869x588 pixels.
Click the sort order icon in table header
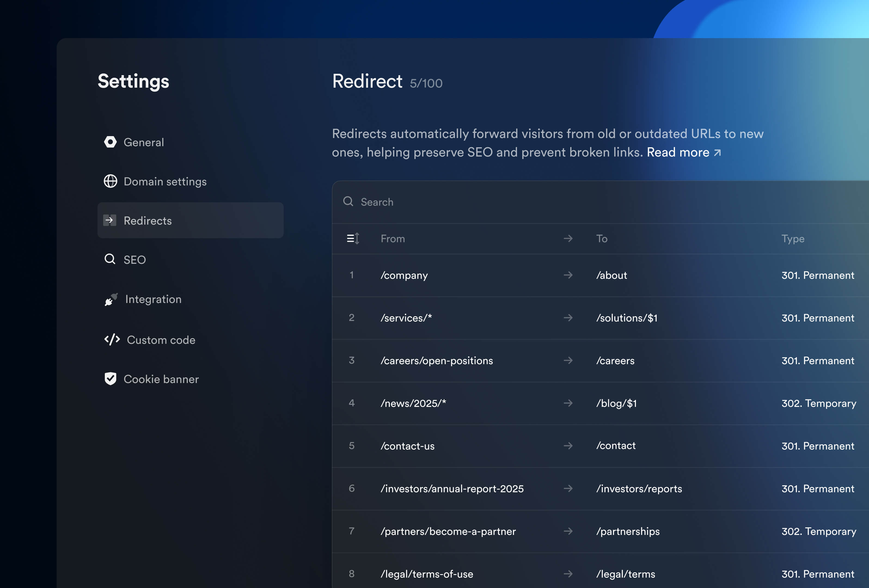[353, 238]
